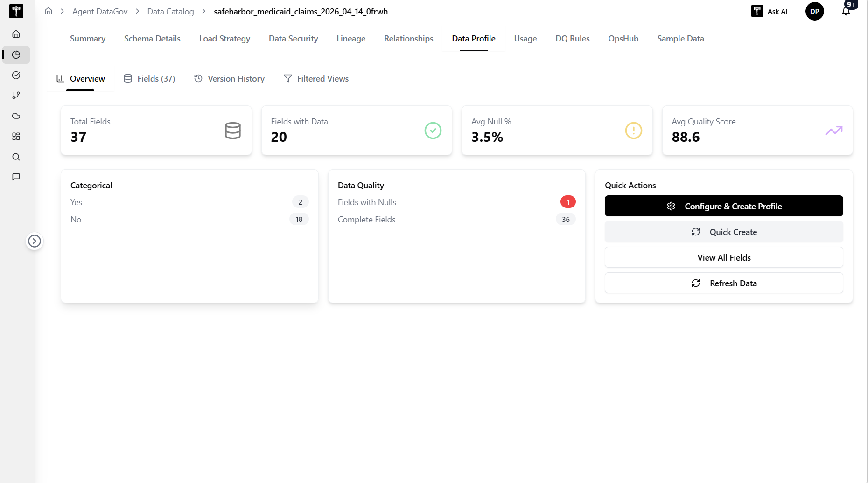Switch to the Usage tab

[525, 39]
